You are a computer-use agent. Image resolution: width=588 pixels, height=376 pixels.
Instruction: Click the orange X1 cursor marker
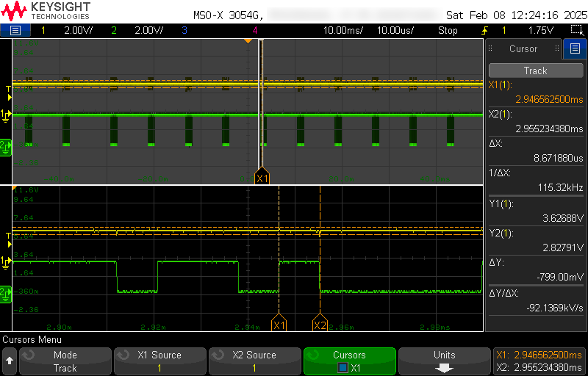pyautogui.click(x=262, y=178)
